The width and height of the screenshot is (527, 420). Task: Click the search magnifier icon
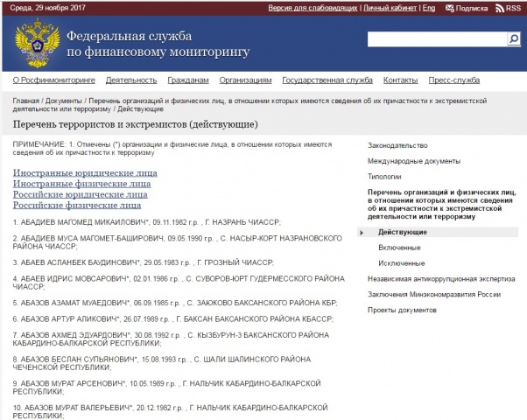tap(514, 39)
